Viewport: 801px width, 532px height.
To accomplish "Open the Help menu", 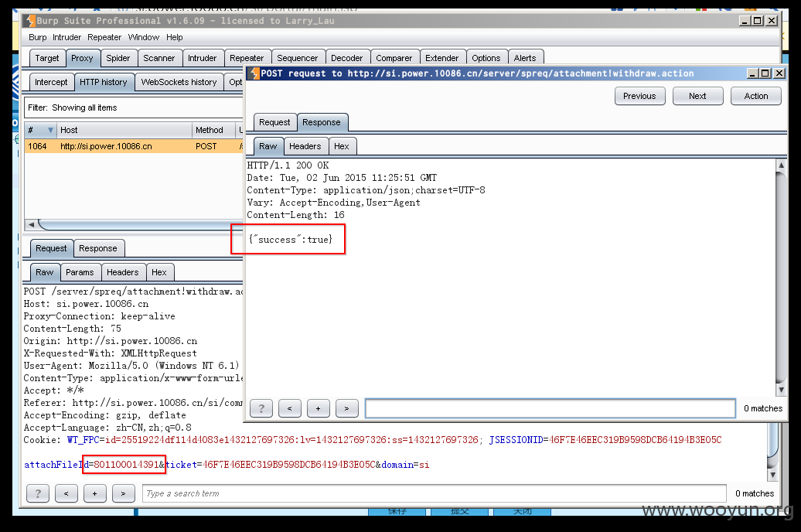I will point(174,37).
